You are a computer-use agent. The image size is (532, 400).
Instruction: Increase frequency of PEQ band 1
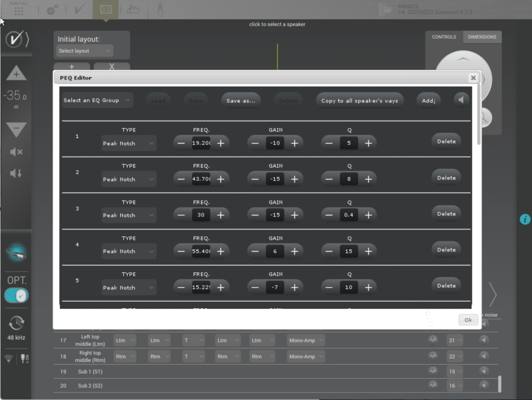[221, 143]
